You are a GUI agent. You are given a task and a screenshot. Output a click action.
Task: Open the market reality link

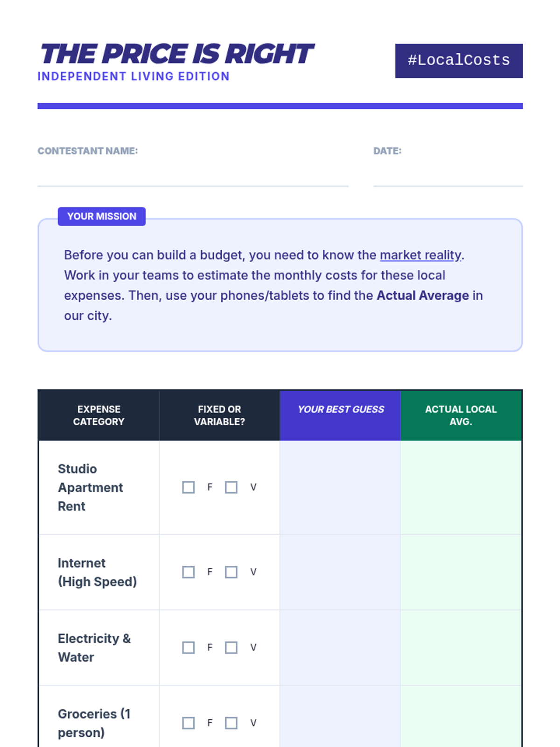[x=420, y=255]
